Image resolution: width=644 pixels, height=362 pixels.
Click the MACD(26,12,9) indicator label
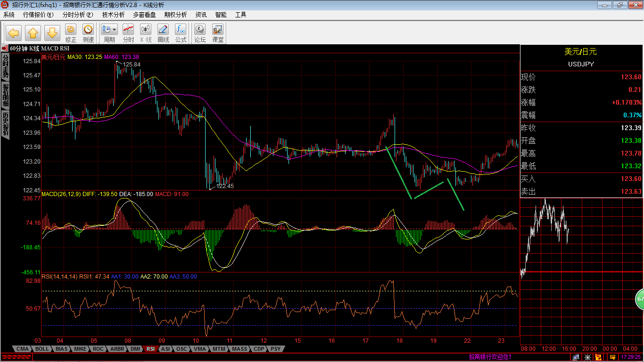(61, 194)
